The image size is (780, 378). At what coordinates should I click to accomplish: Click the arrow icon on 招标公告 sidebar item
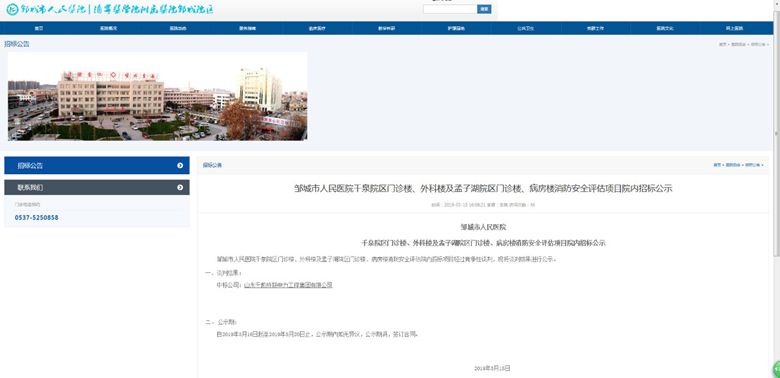pyautogui.click(x=180, y=166)
